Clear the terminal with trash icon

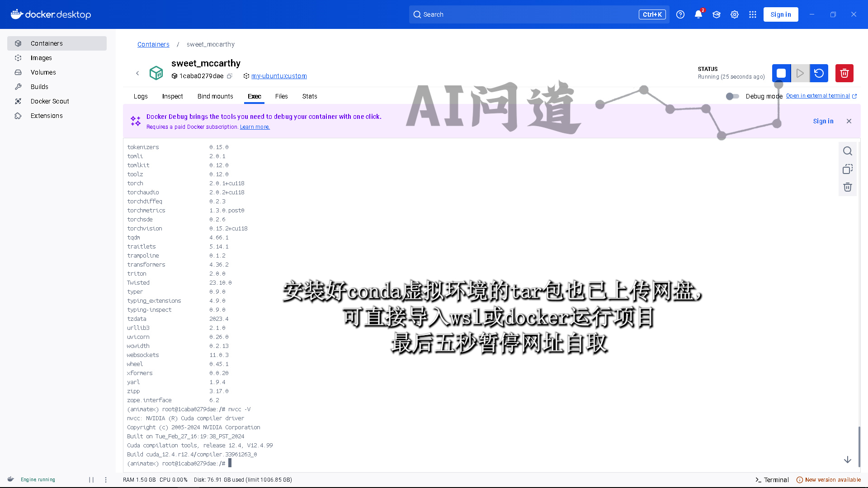(848, 187)
